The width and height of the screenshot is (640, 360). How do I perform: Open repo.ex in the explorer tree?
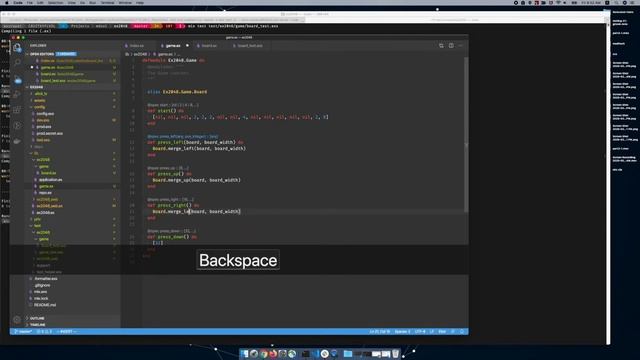(45, 193)
